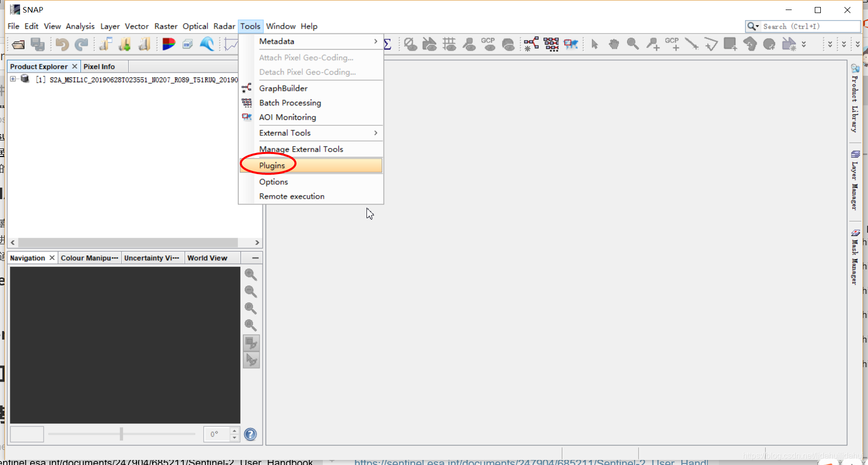This screenshot has width=868, height=465.
Task: Choose Options from Tools menu
Action: coord(311,182)
